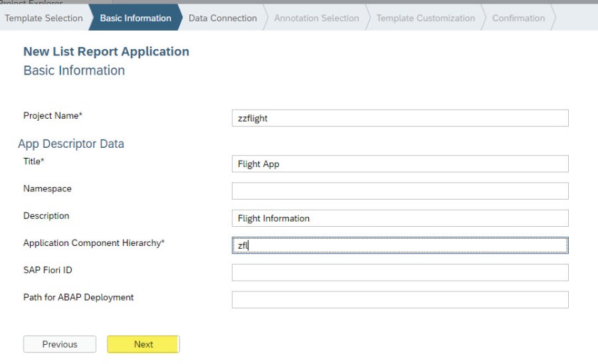Click the Path for ABAP Deployment input
This screenshot has height=364, width=598.
pyautogui.click(x=400, y=299)
